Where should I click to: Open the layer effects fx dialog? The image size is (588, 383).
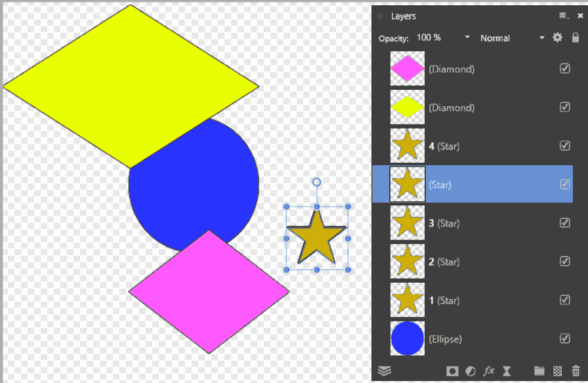(x=488, y=371)
